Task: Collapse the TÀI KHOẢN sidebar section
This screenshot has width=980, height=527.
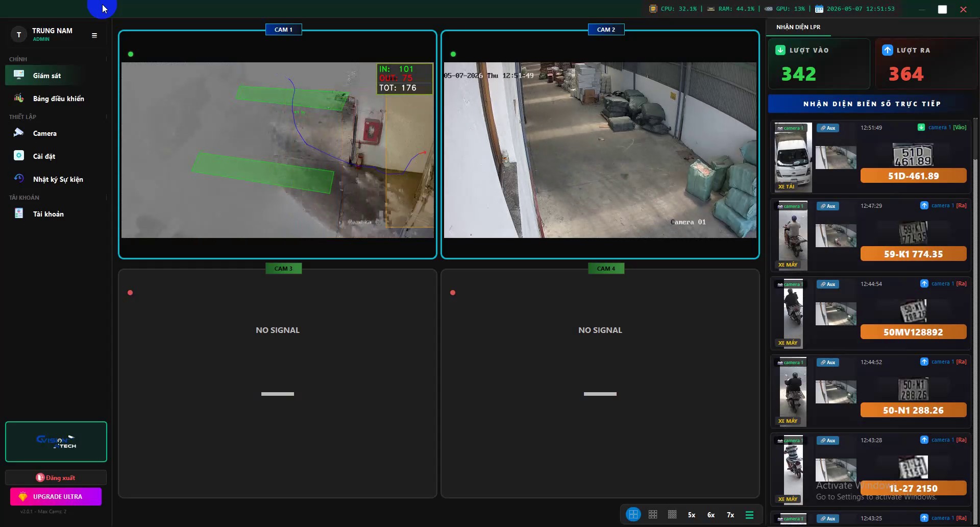Action: (x=106, y=198)
